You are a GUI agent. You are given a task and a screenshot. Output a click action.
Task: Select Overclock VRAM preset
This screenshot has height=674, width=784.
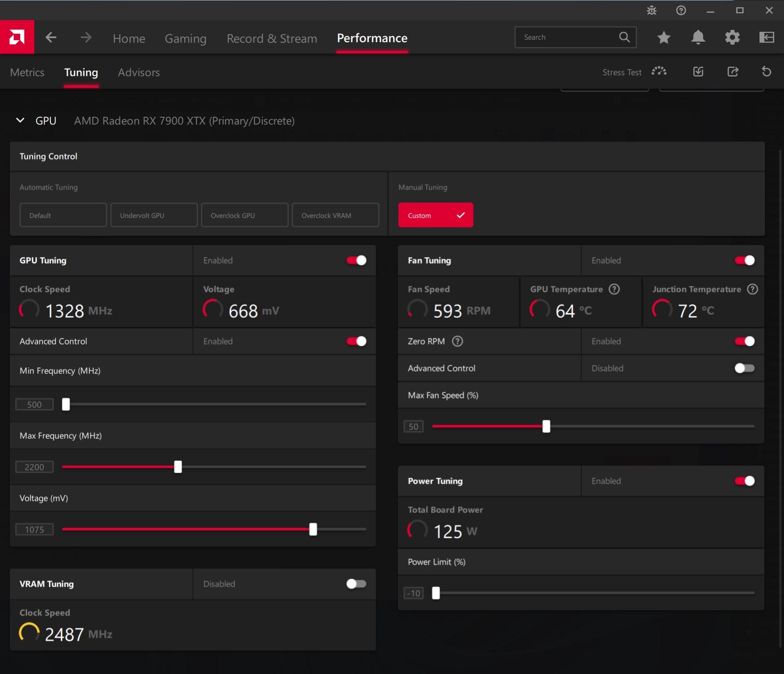coord(335,215)
